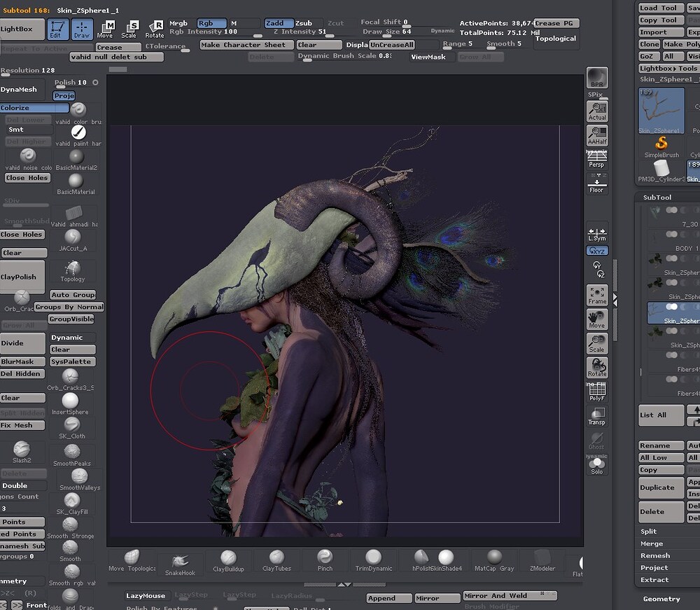Adjust the Resolution 128 slider

[x=28, y=71]
